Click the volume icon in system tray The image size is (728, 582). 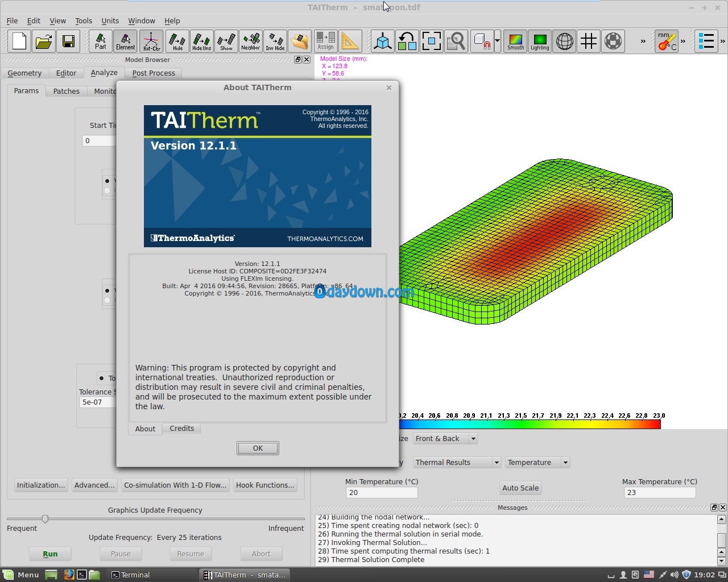[x=675, y=575]
